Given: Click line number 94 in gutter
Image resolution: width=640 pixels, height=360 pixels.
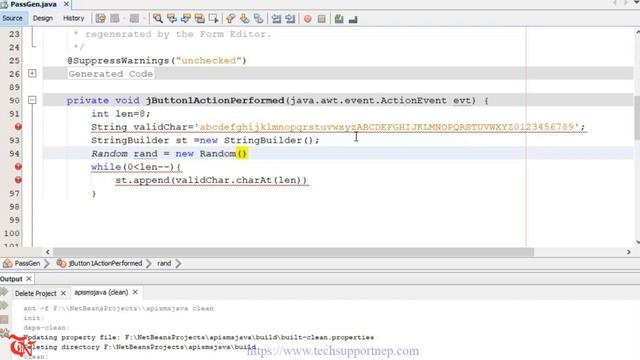Looking at the screenshot, I should 14,153.
